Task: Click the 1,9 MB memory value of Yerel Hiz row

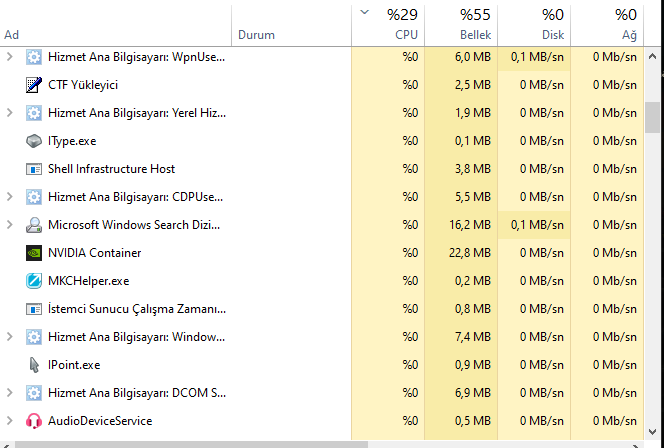Action: (x=473, y=113)
